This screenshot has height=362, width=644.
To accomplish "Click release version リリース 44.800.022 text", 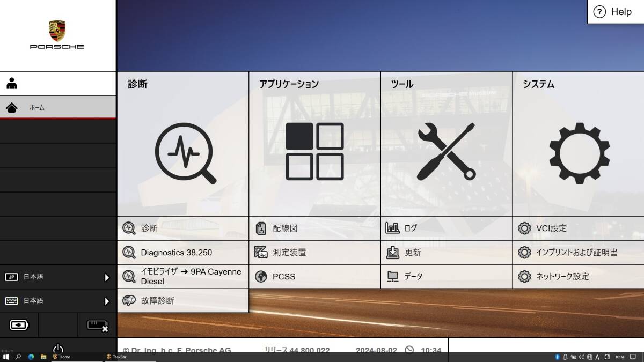I will (298, 350).
